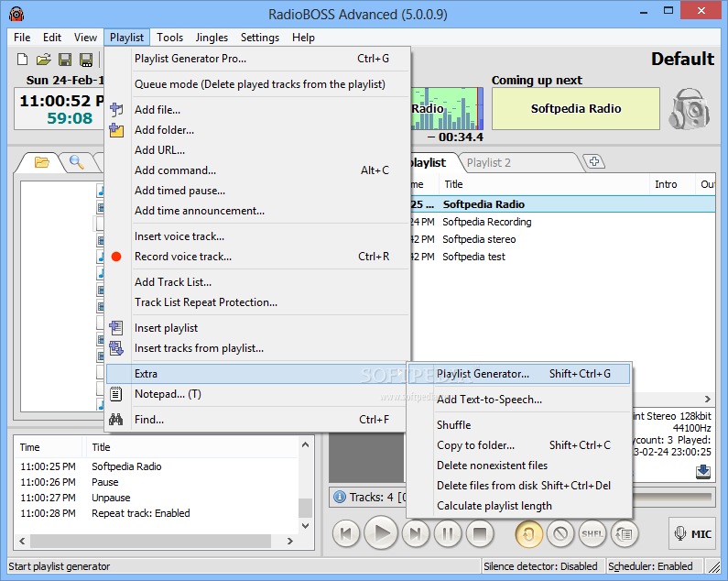This screenshot has width=728, height=581.
Task: Click the Open folder toolbar icon
Action: pyautogui.click(x=44, y=60)
